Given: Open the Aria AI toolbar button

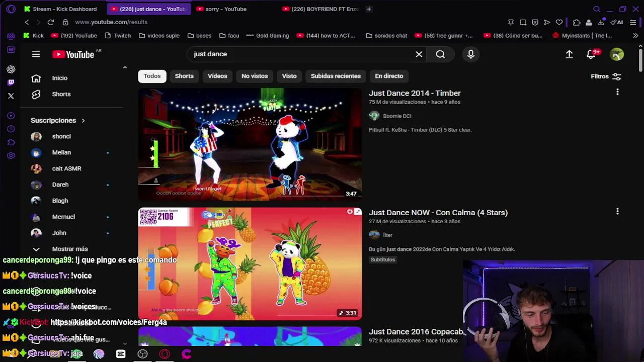Looking at the screenshot, I should (617, 22).
